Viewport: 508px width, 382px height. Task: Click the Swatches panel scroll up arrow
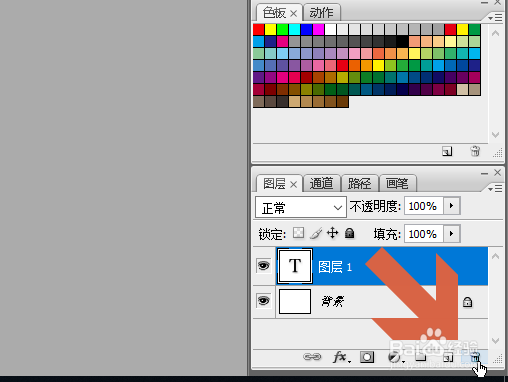point(495,33)
